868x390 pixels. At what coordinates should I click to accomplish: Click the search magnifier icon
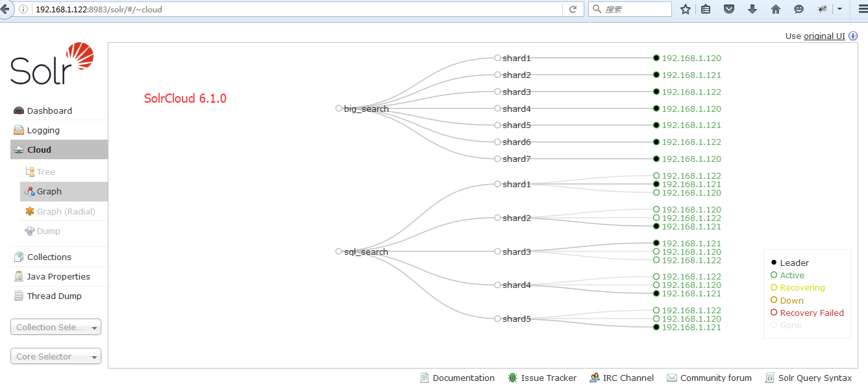[x=597, y=9]
